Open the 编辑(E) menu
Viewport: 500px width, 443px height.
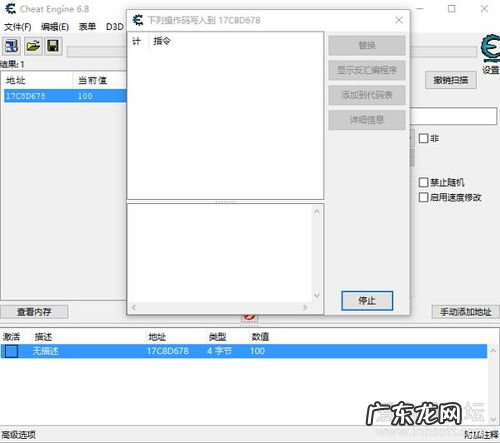55,27
